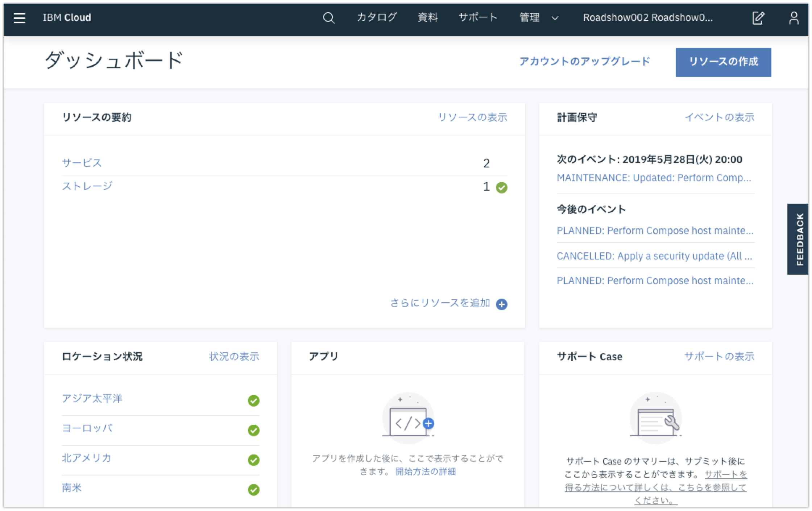Click サポートの表示 link

click(x=720, y=356)
